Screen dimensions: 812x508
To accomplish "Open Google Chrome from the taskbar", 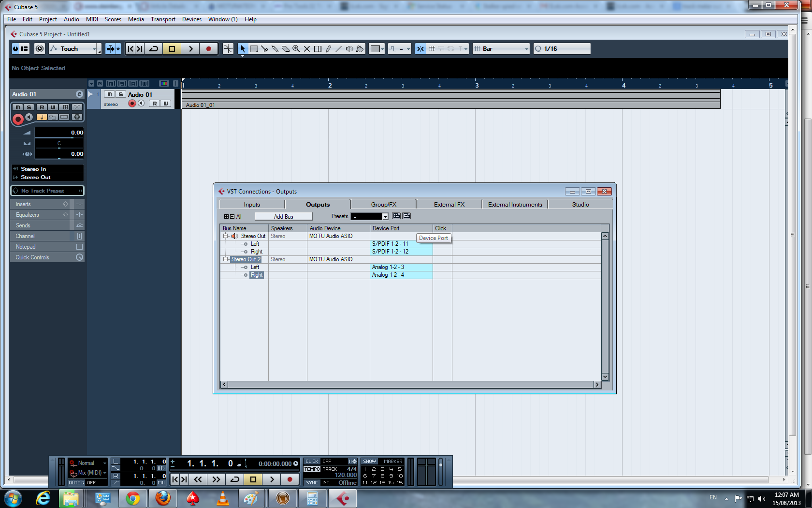I will click(132, 498).
